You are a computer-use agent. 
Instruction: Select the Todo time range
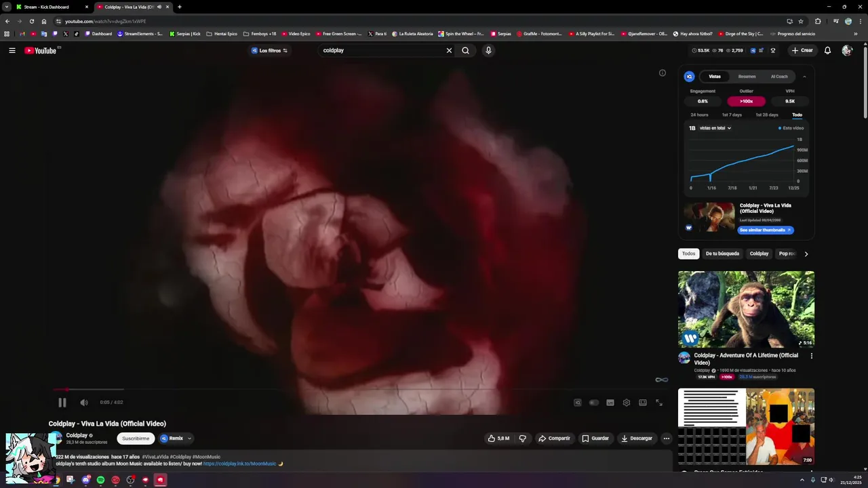pos(797,115)
